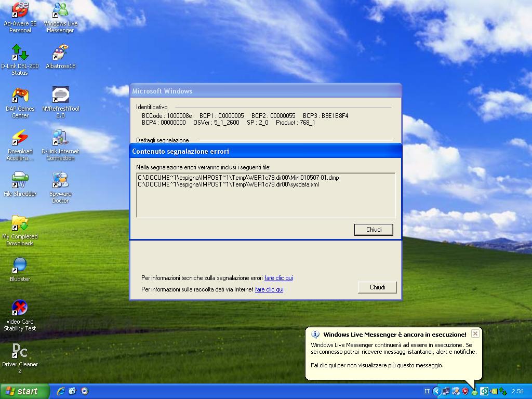Viewport: 532px width, 399px height.
Task: Click the green arrows D-Link status tray icon
Action: pyautogui.click(x=503, y=392)
